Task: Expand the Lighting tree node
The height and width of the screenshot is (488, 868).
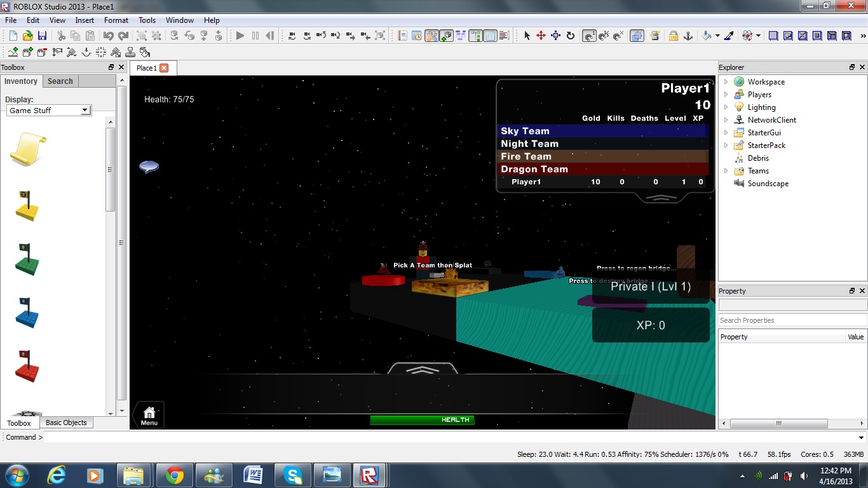Action: [726, 107]
